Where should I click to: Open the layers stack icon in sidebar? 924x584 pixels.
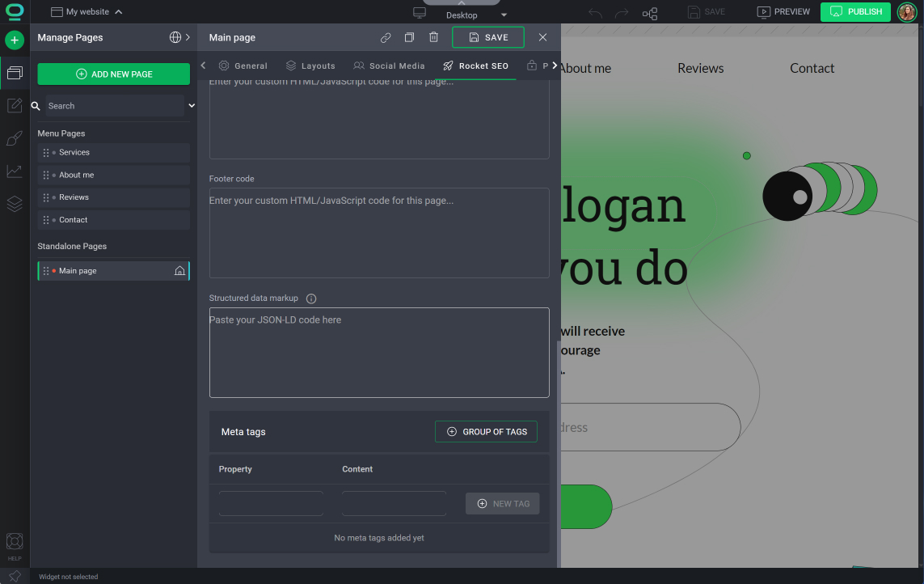tap(15, 204)
